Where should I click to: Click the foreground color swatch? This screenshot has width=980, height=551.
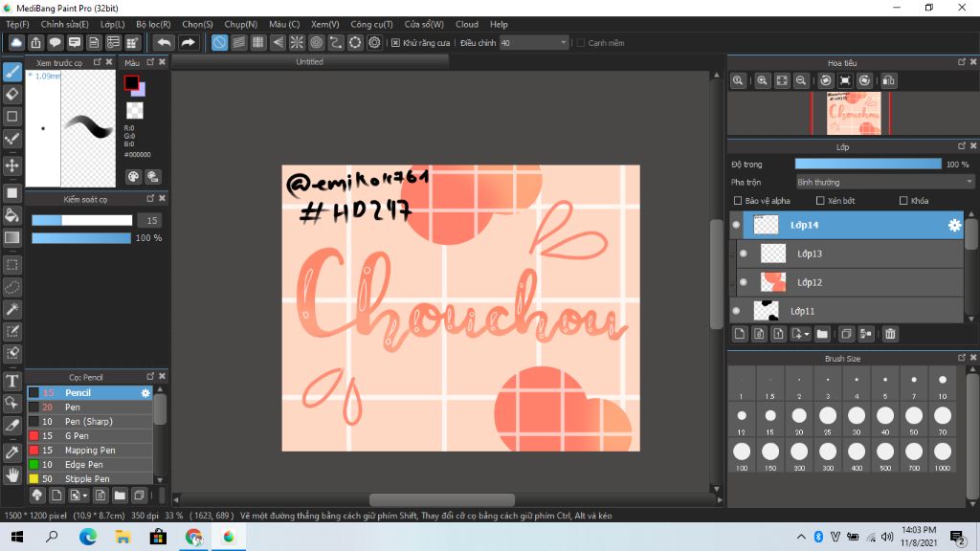point(131,82)
